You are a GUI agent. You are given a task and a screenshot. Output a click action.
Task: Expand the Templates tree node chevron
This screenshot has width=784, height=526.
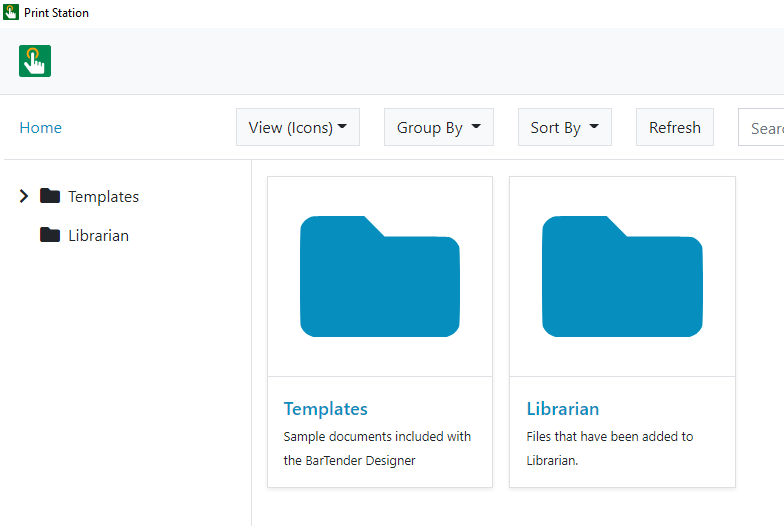pyautogui.click(x=24, y=196)
